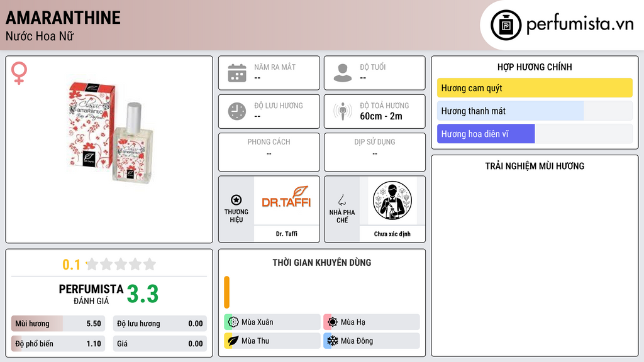Click the 60cm - 2m sillage value
644x362 pixels.
click(x=381, y=116)
